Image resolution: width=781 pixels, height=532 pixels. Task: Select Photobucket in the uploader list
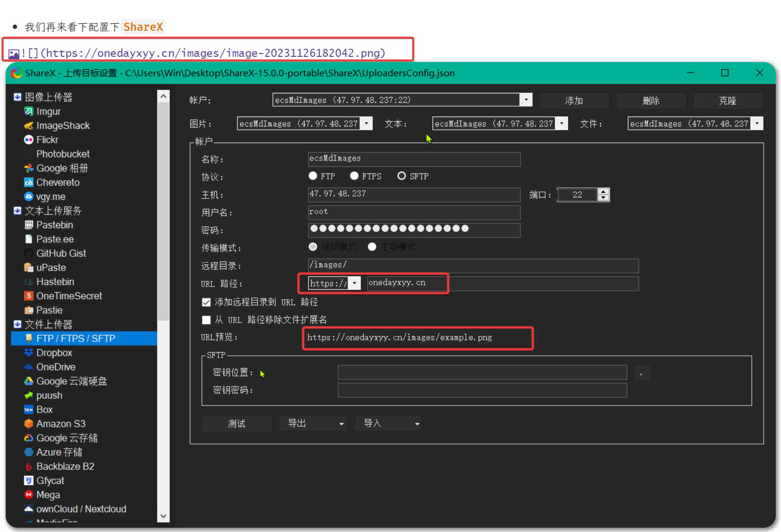(x=63, y=154)
